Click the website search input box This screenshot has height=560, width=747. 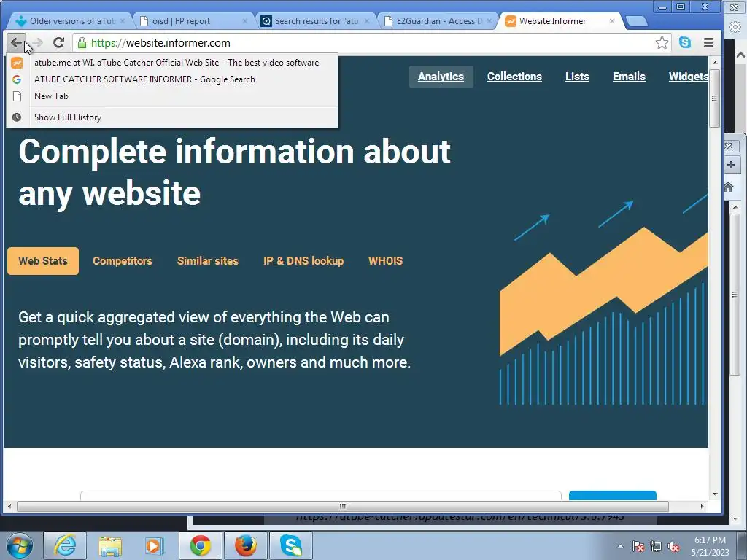(321, 496)
